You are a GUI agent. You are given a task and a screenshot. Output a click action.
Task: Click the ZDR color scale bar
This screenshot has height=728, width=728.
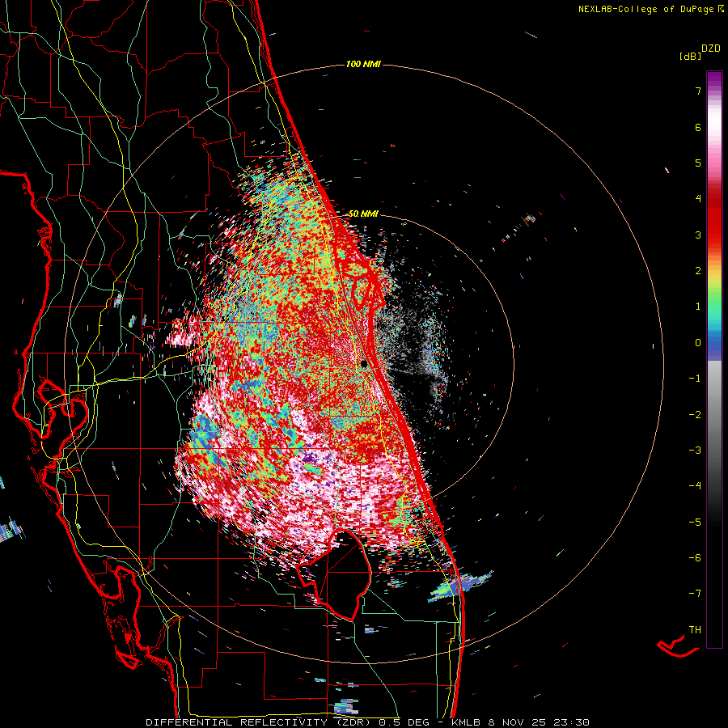tap(714, 359)
